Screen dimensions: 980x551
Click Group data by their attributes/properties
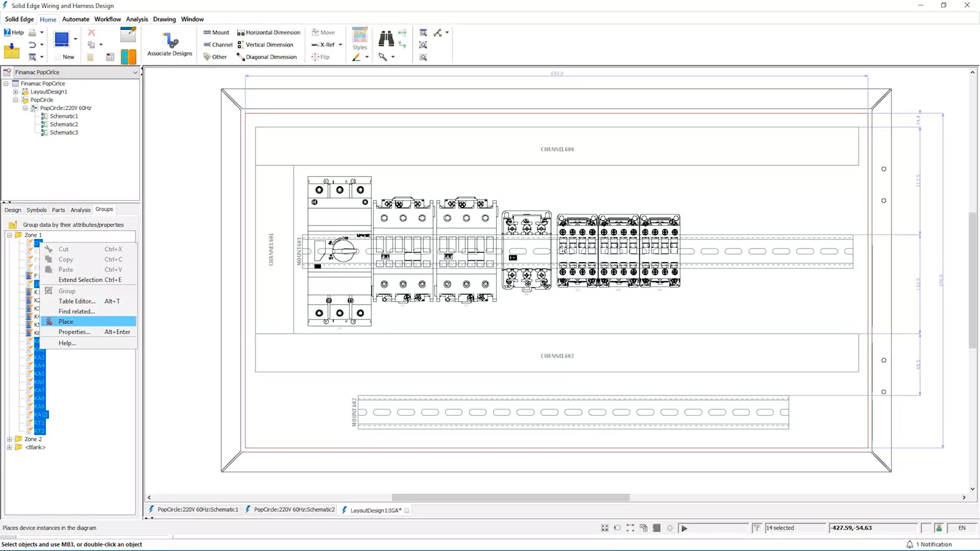(x=73, y=225)
